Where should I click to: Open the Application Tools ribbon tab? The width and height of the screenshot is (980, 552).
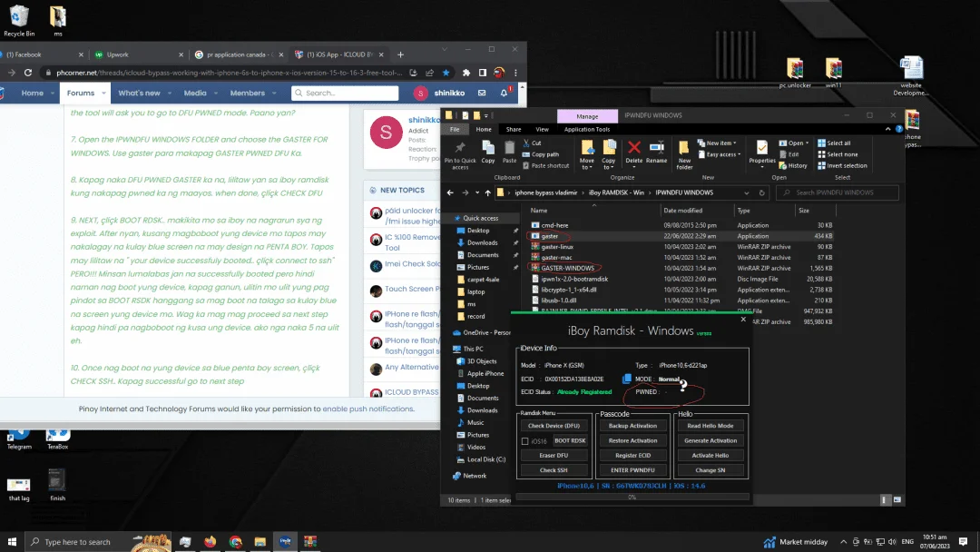pyautogui.click(x=587, y=130)
